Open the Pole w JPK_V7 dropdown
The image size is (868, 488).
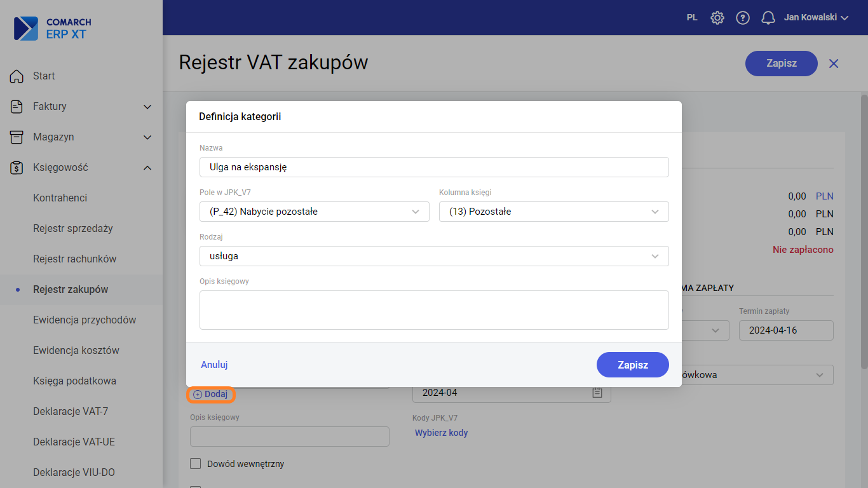[x=314, y=212]
